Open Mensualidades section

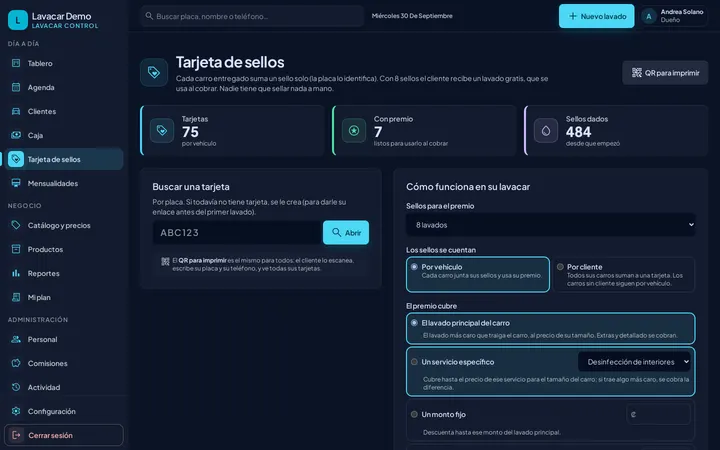point(64,183)
